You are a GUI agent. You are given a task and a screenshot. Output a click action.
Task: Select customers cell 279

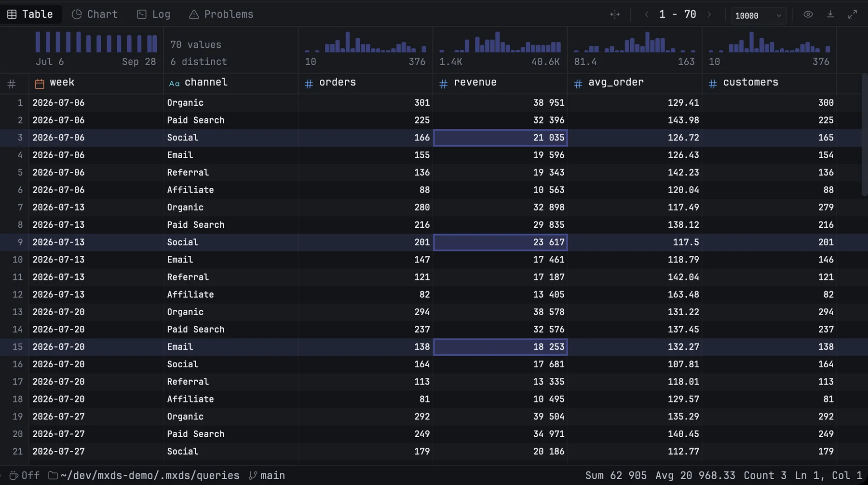(x=769, y=208)
